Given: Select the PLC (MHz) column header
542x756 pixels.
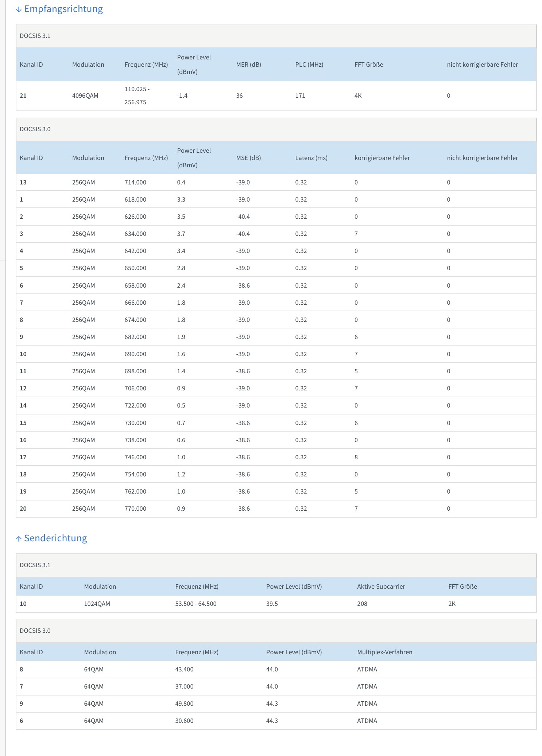Looking at the screenshot, I should coord(309,65).
